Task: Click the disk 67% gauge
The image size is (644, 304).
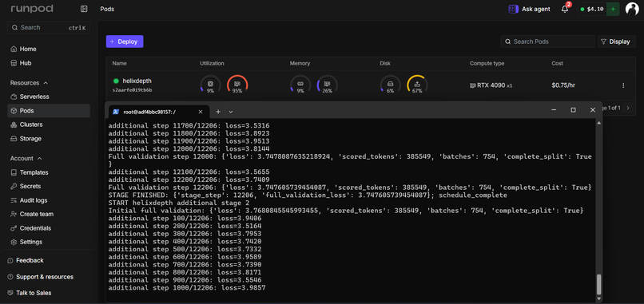Action: (417, 85)
